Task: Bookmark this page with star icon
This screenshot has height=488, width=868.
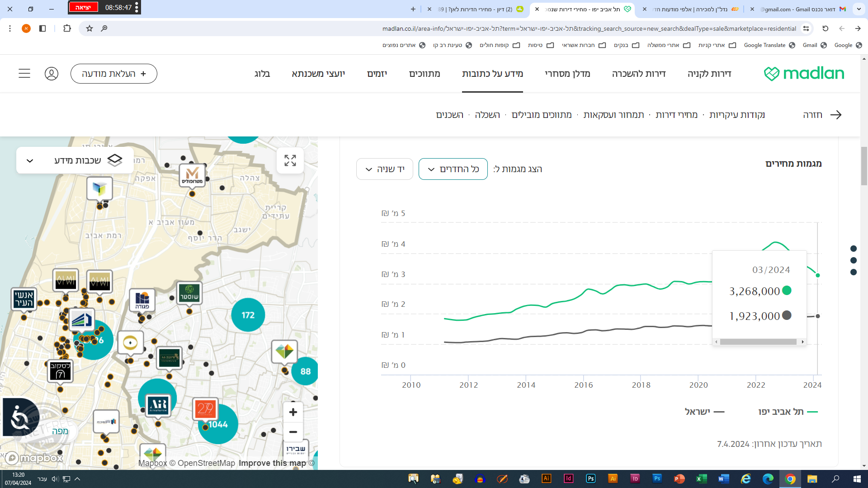Action: click(90, 28)
